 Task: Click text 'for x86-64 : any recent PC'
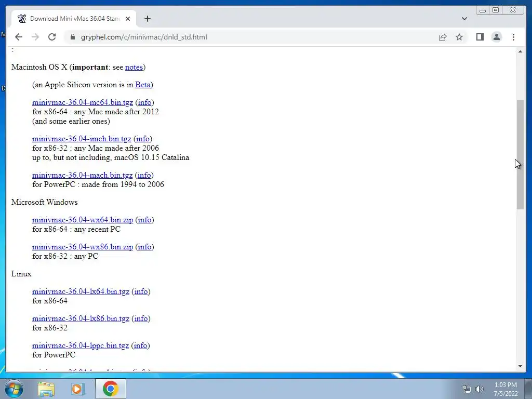[x=76, y=229]
